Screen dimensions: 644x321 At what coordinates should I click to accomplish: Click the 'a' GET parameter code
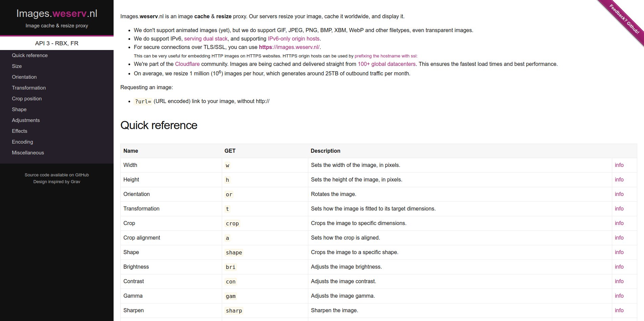click(228, 238)
